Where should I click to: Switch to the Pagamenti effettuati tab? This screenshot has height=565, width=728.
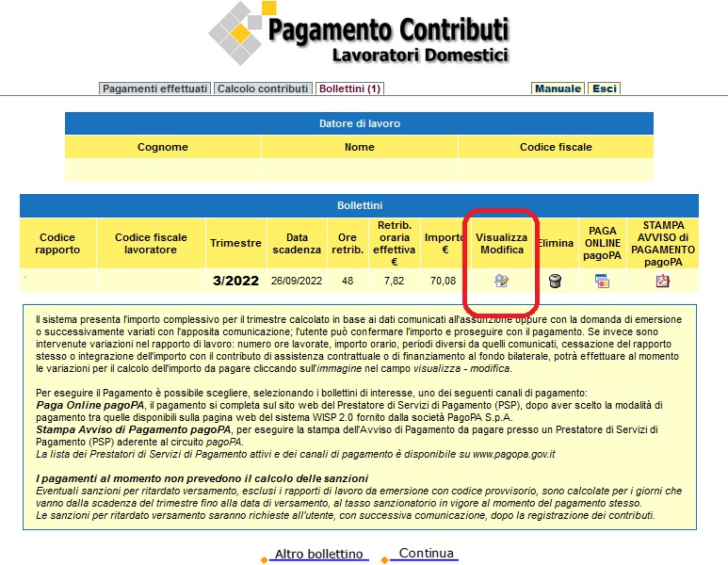click(154, 89)
